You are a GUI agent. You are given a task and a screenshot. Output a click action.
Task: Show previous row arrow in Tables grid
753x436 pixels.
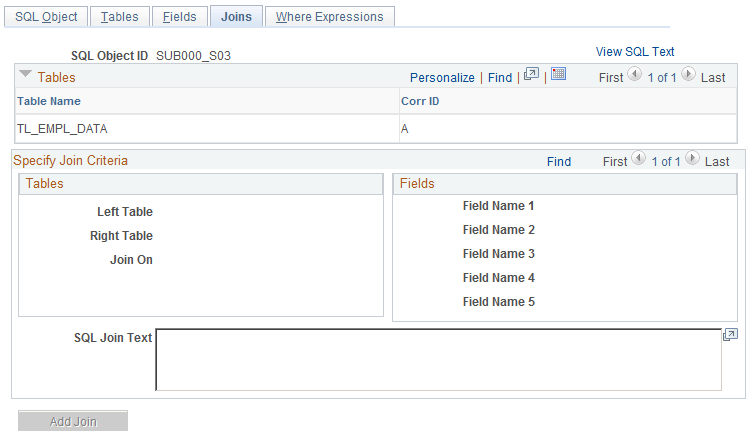point(634,74)
